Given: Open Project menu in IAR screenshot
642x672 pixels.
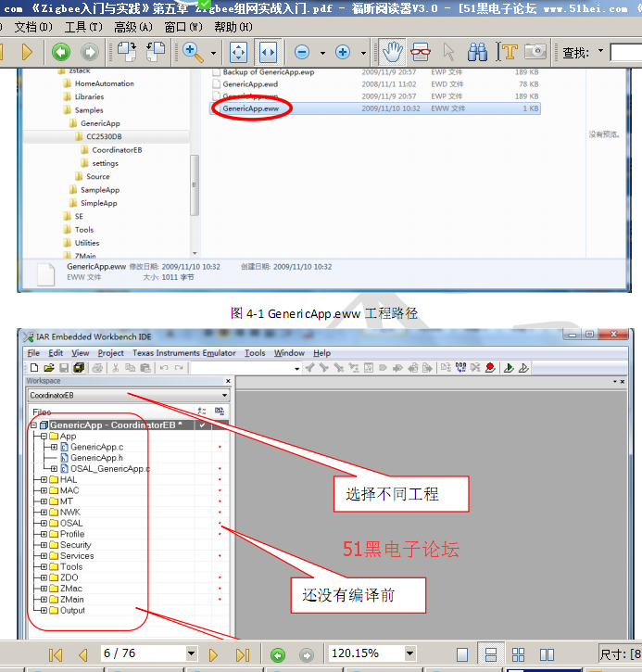Looking at the screenshot, I should (110, 353).
